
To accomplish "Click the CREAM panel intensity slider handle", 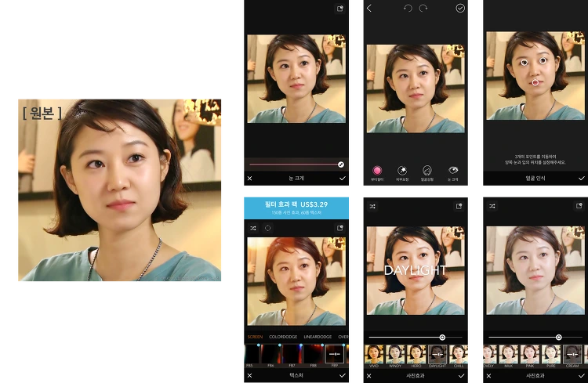I will tap(559, 338).
